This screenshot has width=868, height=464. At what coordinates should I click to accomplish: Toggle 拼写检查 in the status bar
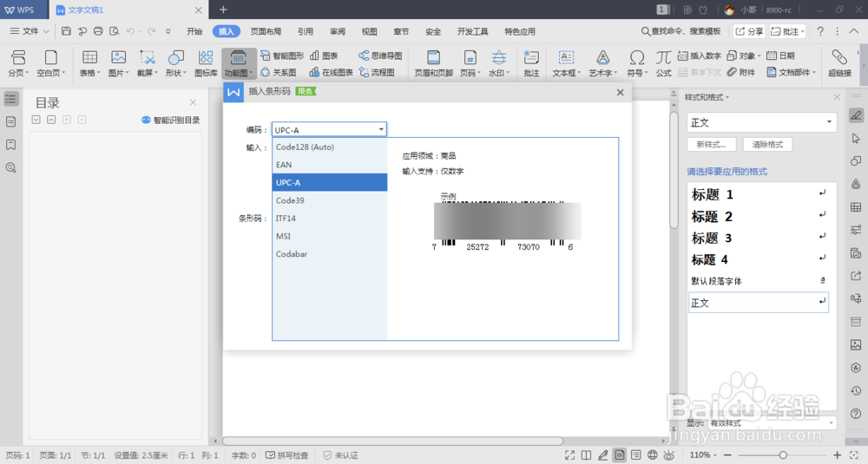coord(286,455)
